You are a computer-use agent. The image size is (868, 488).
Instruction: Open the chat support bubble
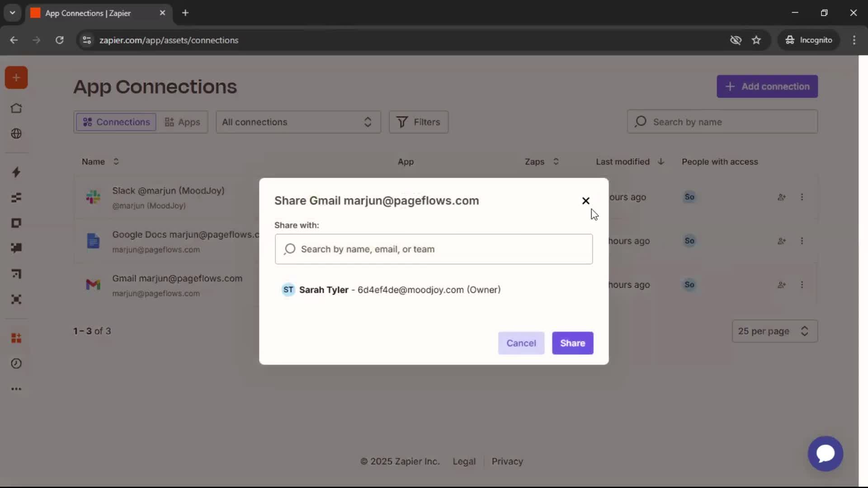[826, 453]
